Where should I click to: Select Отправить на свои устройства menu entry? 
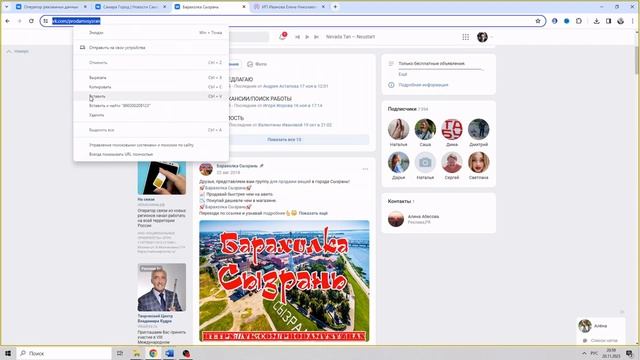(x=151, y=47)
